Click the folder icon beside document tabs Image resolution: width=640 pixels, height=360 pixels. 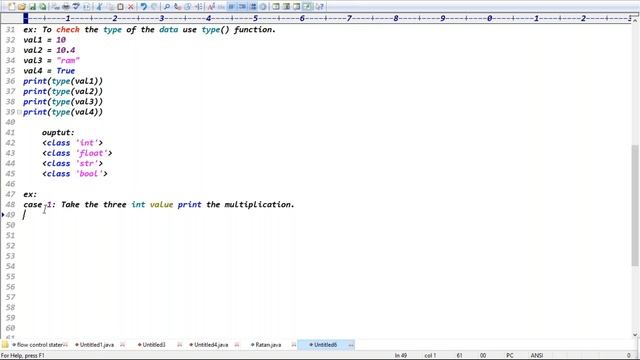point(5,345)
